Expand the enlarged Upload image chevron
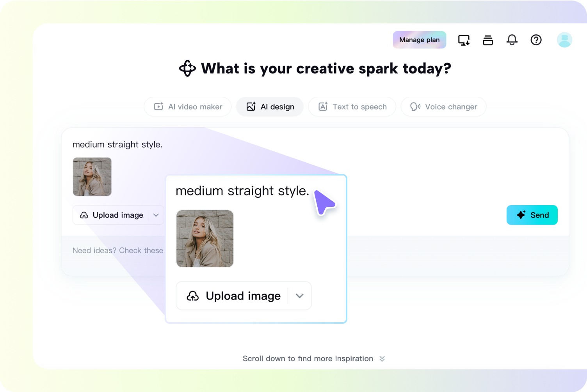Screen dimensions: 587x392 click(299, 296)
